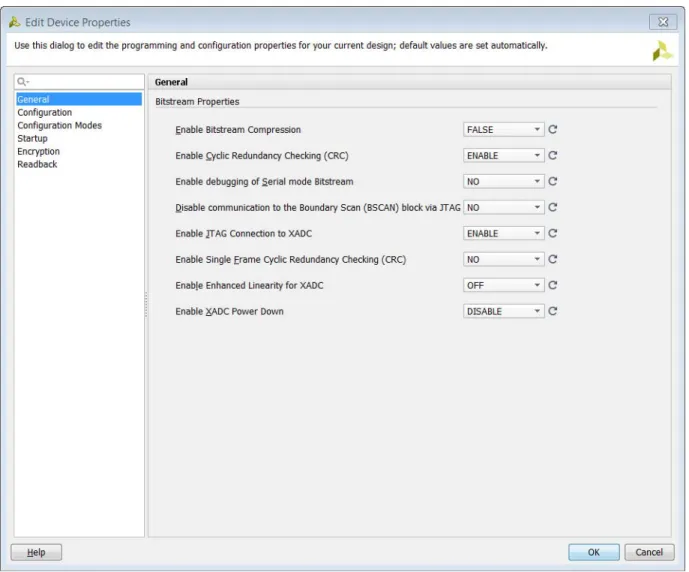Click the search magnifier icon
This screenshot has height=572, width=689.
click(x=22, y=82)
